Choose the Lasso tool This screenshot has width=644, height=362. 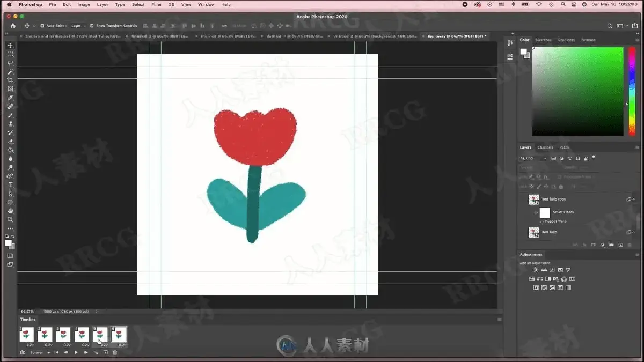(10, 63)
